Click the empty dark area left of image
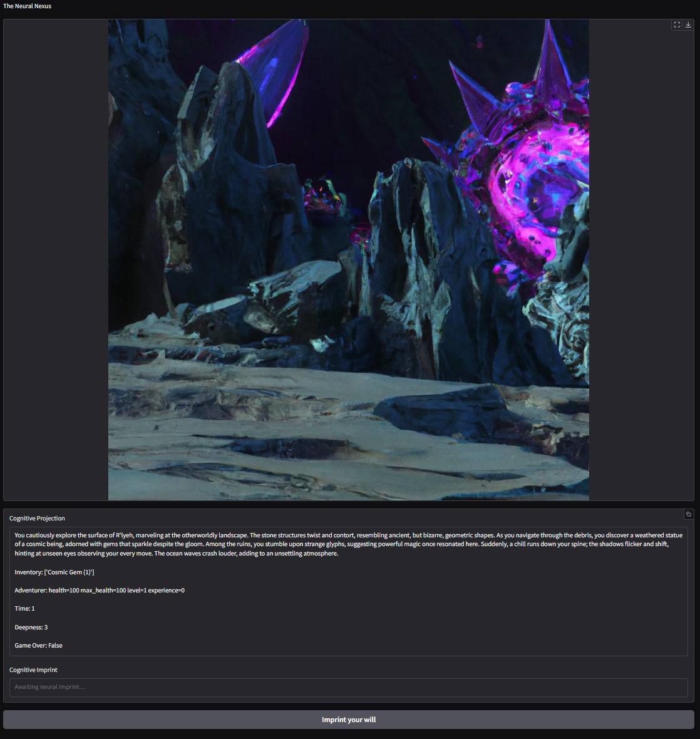The width and height of the screenshot is (700, 739). pyautogui.click(x=56, y=251)
